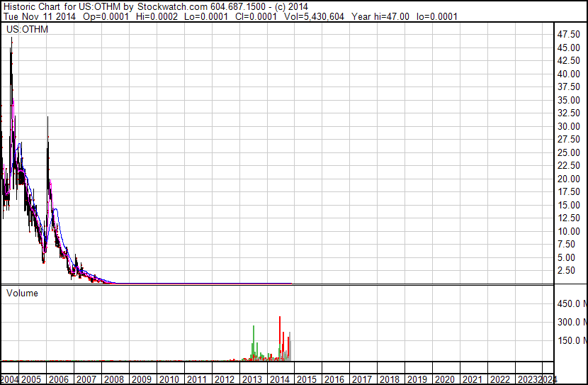Click the Vol=5,430,604 value in header
This screenshot has height=385, width=588.
point(314,16)
